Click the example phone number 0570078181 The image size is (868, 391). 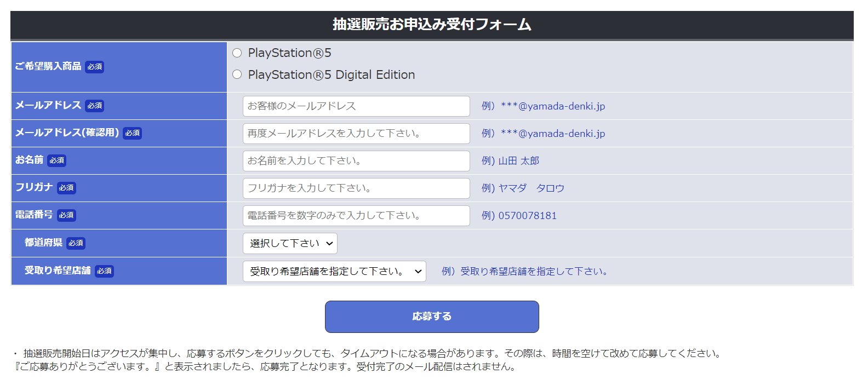tap(527, 216)
